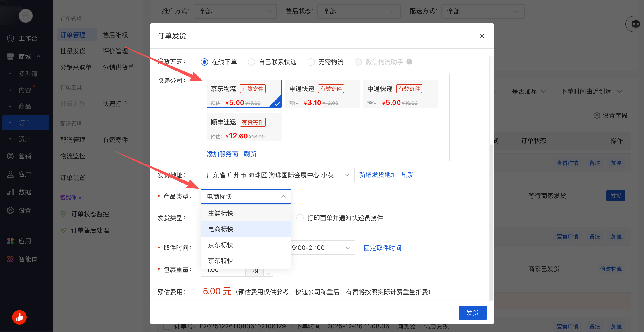Click the blue 发货 button in the dialog

pyautogui.click(x=472, y=313)
